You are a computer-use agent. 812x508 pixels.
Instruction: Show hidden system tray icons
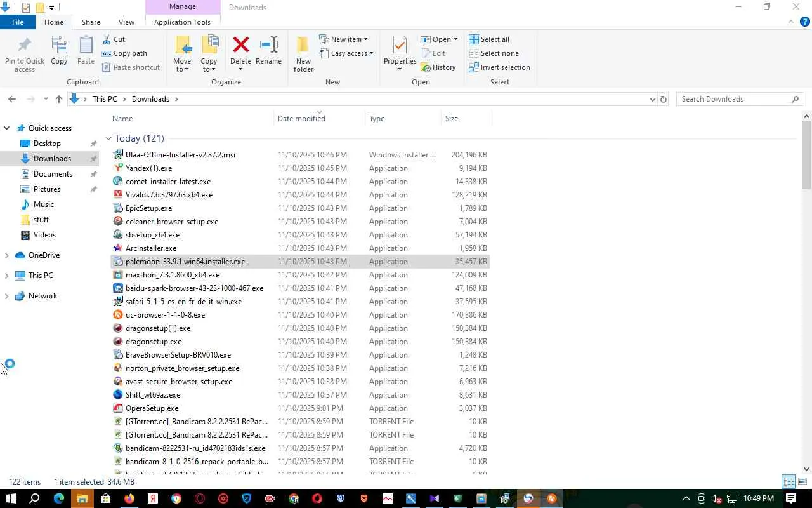point(686,498)
